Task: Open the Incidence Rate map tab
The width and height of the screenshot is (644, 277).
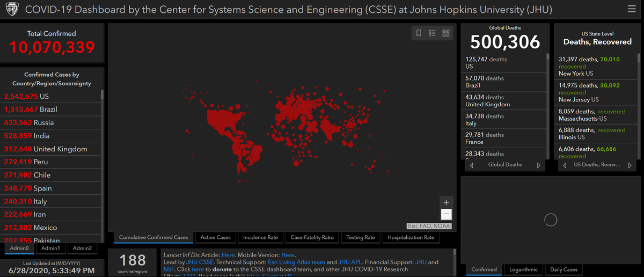Action: coord(260,237)
